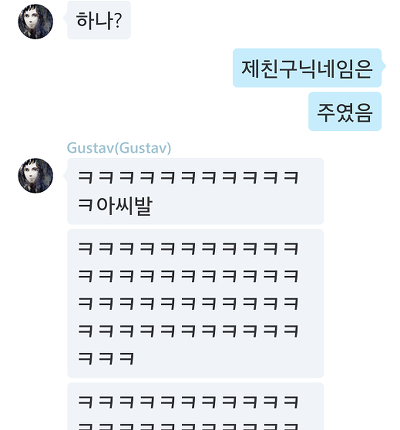Viewport: 400px width, 430px height.
Task: Click the "제친구" word at the start of the sent bubble
Action: pyautogui.click(x=270, y=69)
